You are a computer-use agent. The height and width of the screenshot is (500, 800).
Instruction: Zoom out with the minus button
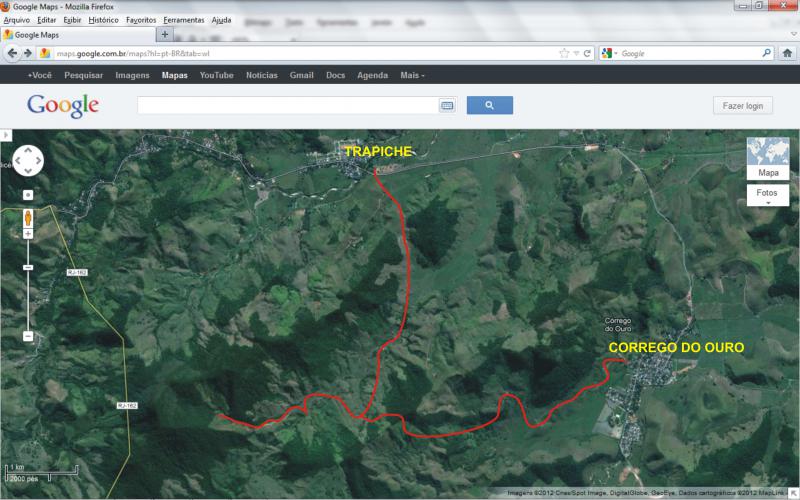tap(28, 336)
